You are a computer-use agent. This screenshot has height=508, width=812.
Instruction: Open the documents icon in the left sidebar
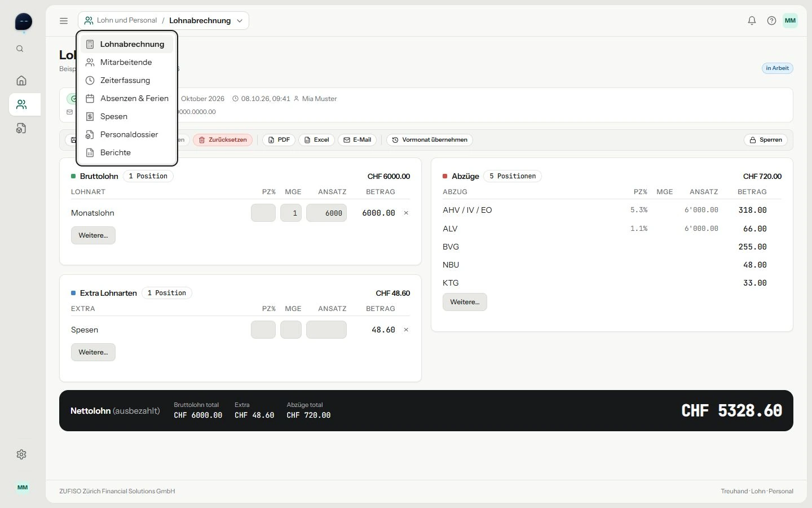[x=21, y=129]
